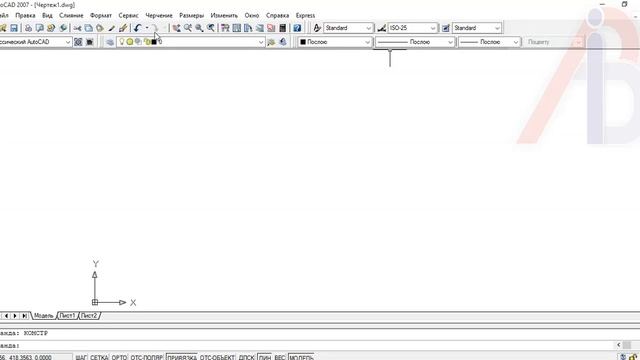Open the Tool Palettes icon
Screen dimensions: 640x360
click(x=248, y=28)
